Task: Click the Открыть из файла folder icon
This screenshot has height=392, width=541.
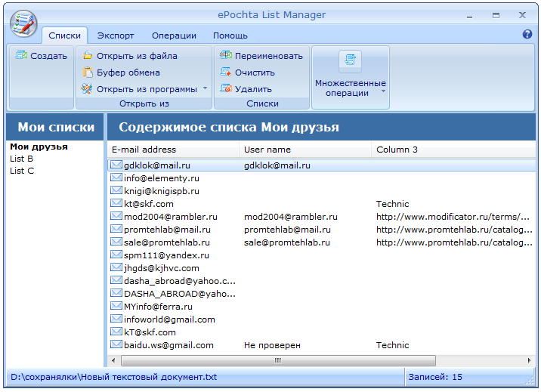Action: point(88,55)
